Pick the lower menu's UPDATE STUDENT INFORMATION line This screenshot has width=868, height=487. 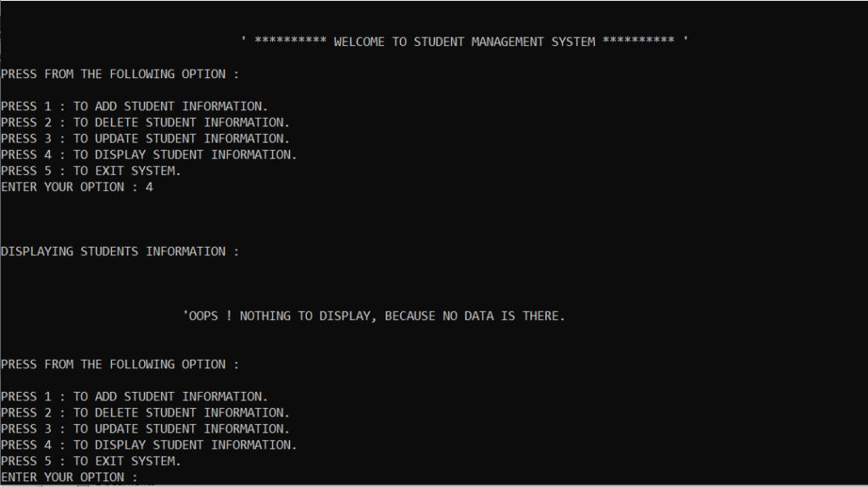[x=145, y=428]
